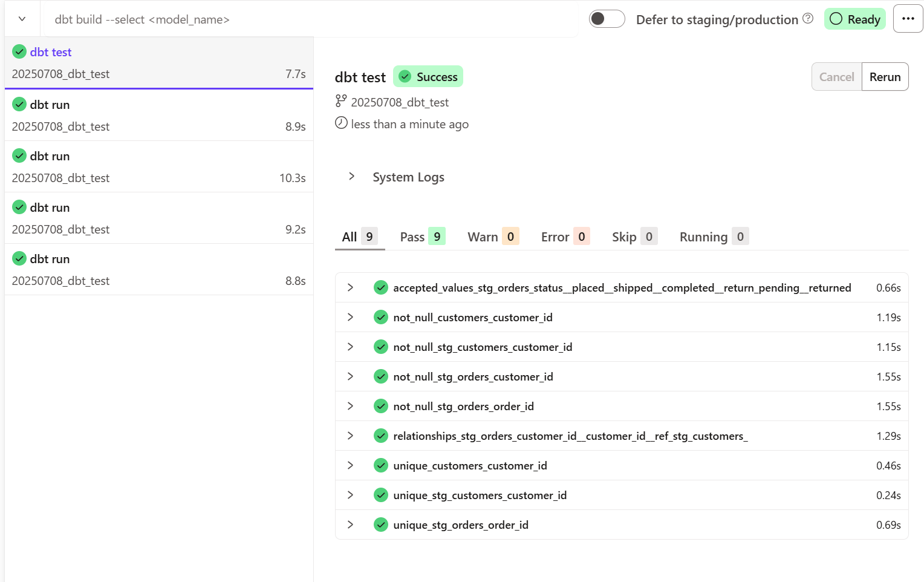924x582 pixels.
Task: Click the success check icon of relationships_stg_orders_customer_id
Action: click(x=381, y=436)
